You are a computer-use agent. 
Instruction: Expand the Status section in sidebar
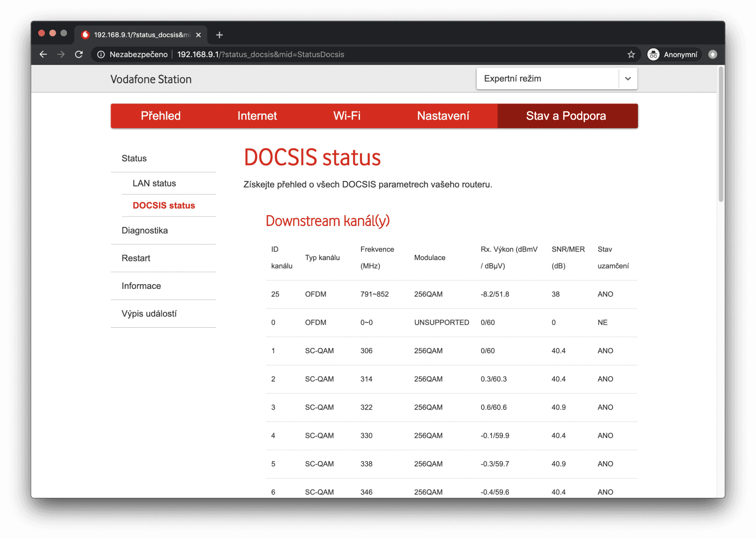(x=134, y=158)
